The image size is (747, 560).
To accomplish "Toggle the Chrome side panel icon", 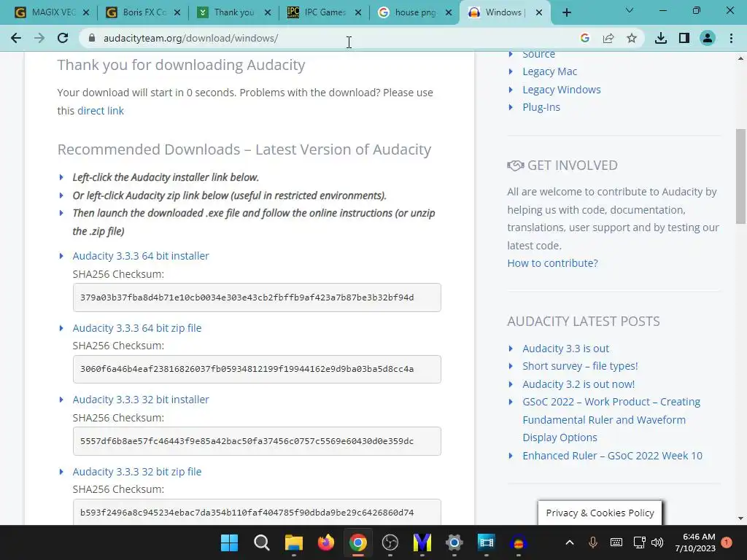I will (684, 38).
